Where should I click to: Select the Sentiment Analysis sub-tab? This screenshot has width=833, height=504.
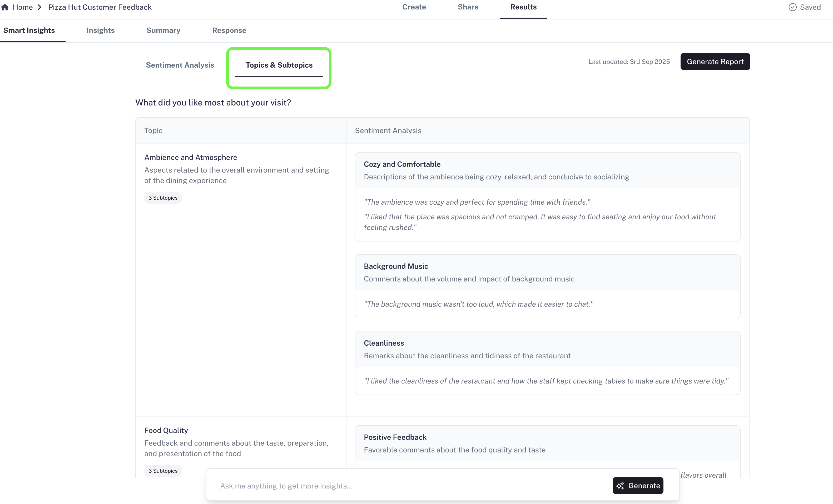180,65
